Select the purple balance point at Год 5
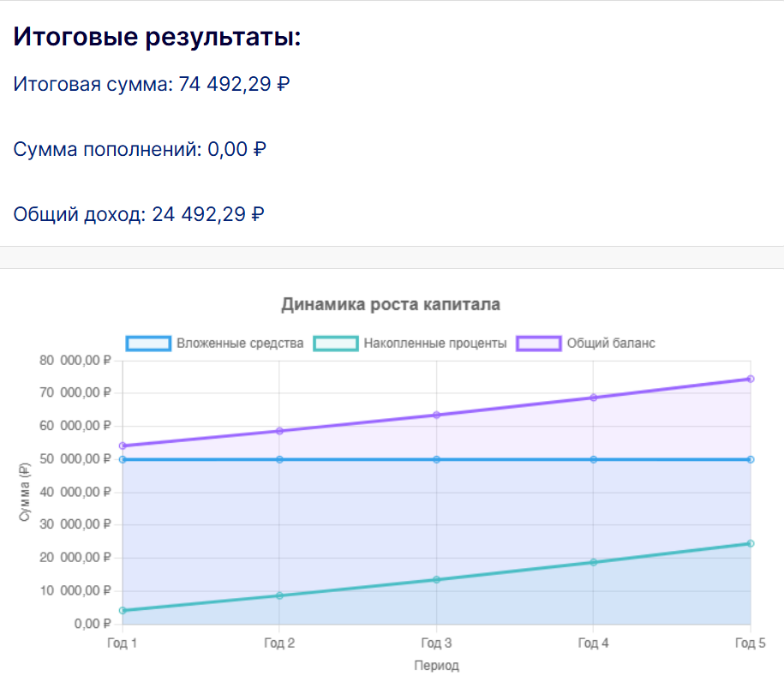This screenshot has height=694, width=784. 751,379
